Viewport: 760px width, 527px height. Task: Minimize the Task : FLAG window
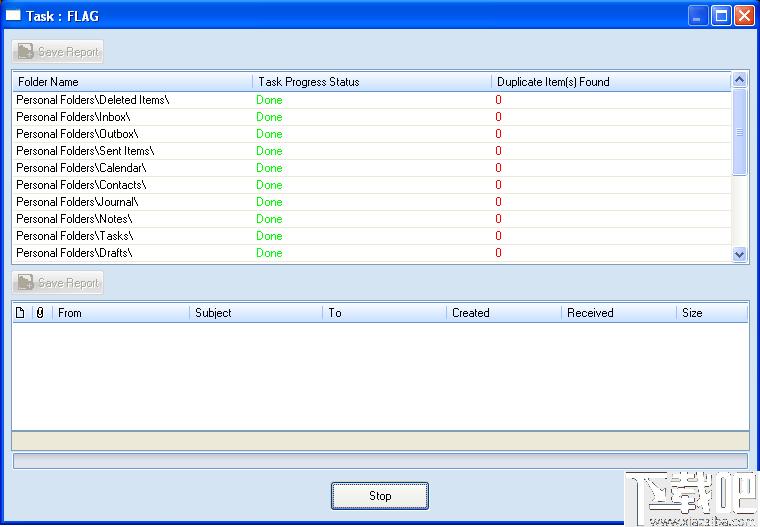[x=697, y=16]
